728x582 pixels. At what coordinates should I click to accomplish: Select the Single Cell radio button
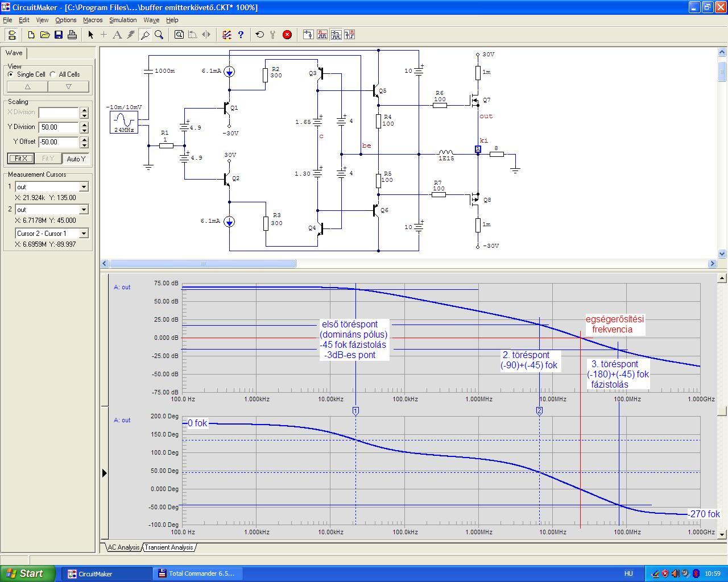click(11, 74)
